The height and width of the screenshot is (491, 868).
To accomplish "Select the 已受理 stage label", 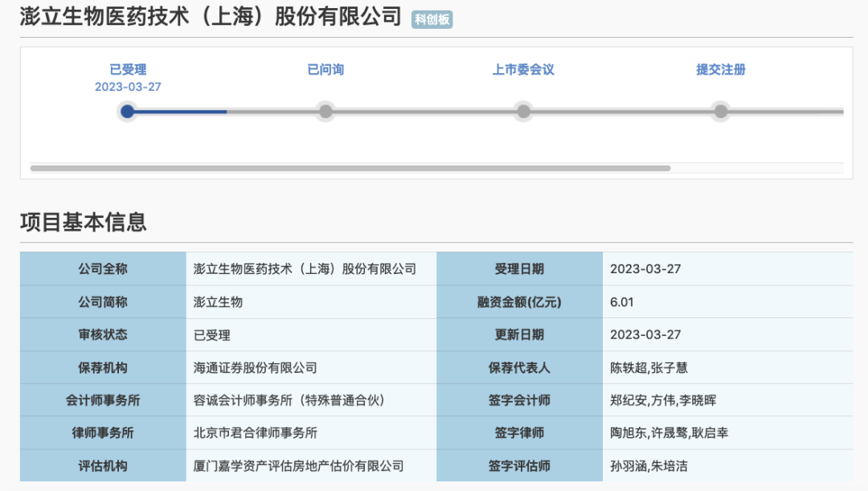I will click(128, 70).
